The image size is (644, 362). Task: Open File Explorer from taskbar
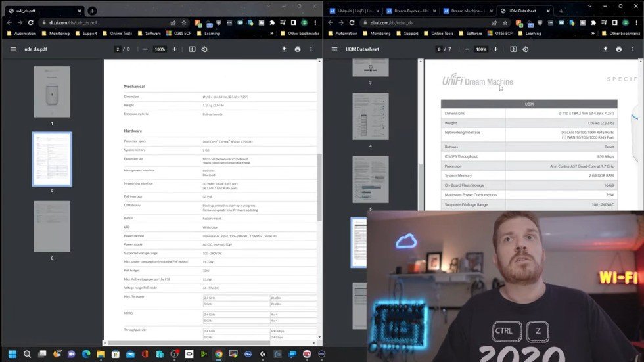click(101, 354)
